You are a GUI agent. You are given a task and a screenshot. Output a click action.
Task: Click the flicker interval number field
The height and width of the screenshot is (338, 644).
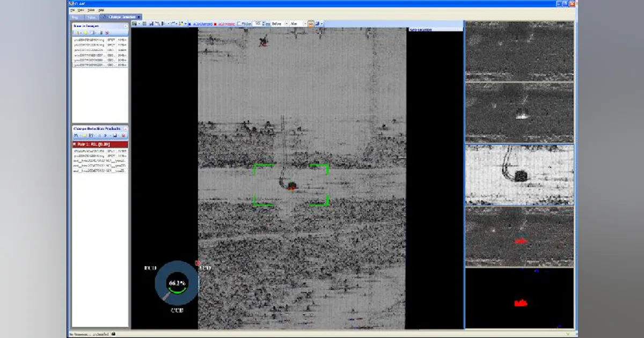click(x=258, y=24)
